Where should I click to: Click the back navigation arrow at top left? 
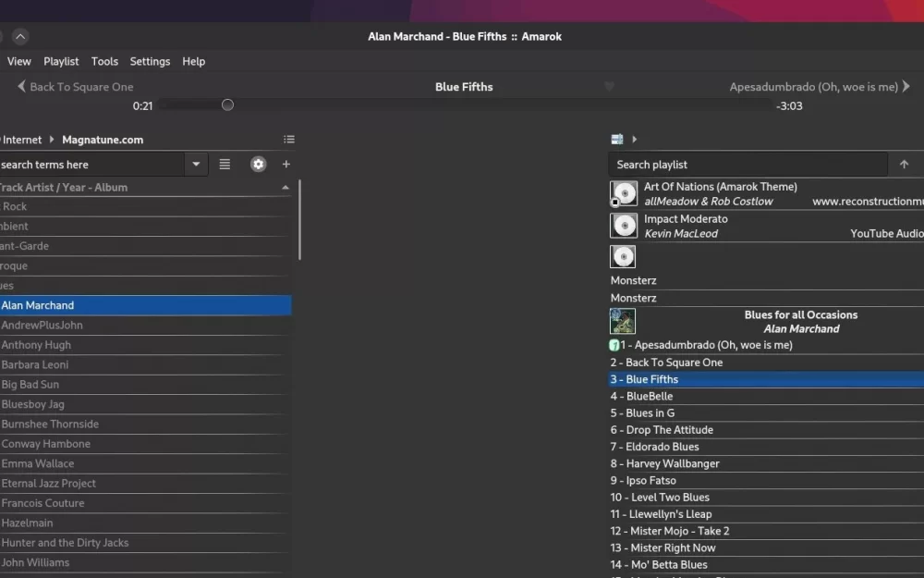click(20, 86)
